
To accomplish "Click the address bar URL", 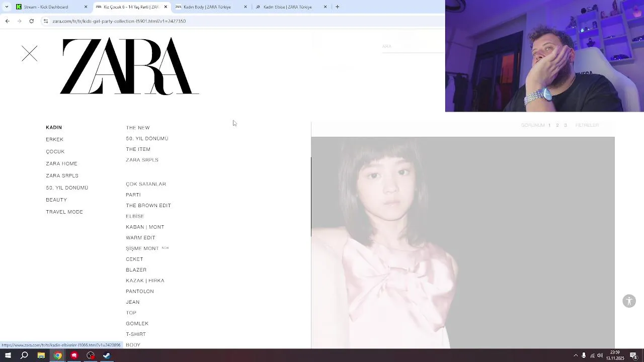I will [x=119, y=21].
